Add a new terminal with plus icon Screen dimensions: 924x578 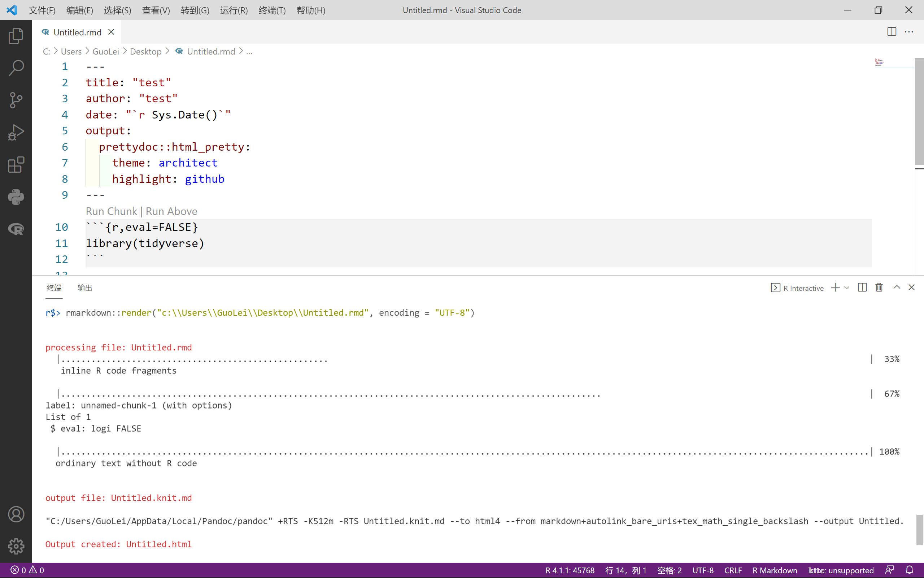click(x=836, y=288)
